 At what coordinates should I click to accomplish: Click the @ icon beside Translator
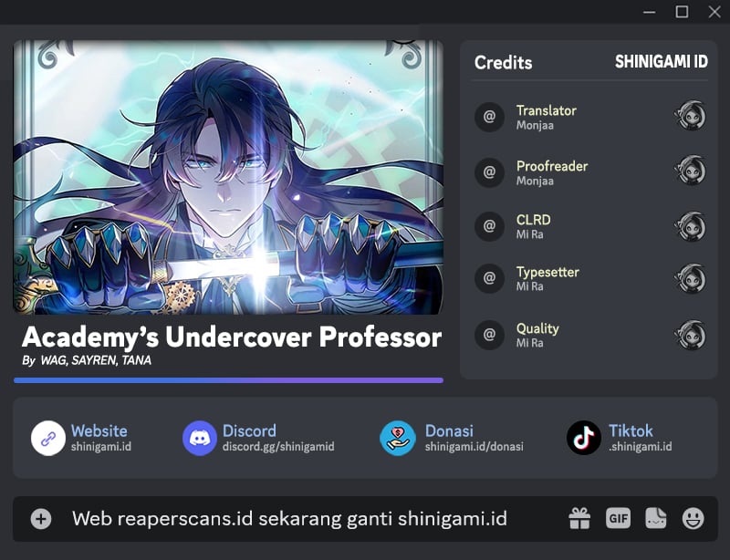tap(489, 117)
